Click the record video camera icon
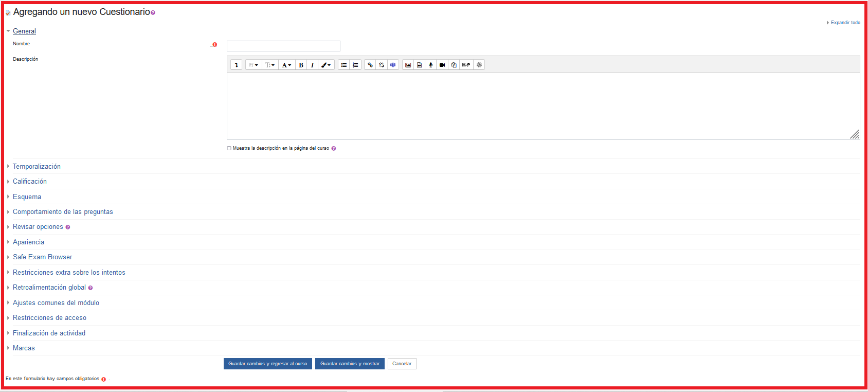868x392 pixels. 442,65
